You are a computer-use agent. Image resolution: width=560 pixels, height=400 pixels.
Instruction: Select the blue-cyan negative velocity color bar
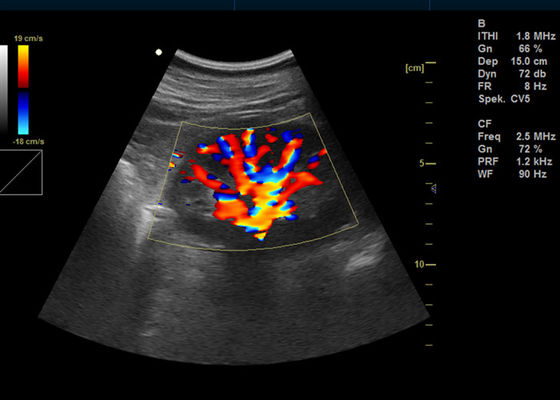pyautogui.click(x=23, y=113)
